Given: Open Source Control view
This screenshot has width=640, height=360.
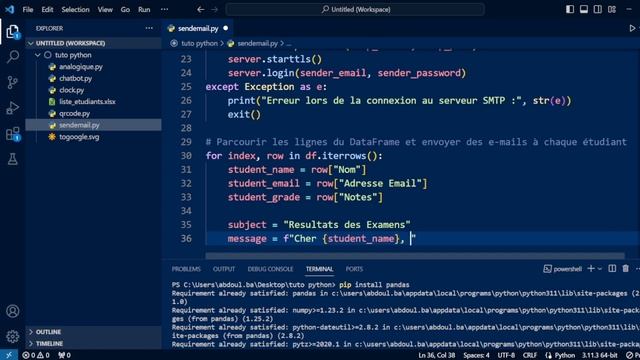Looking at the screenshot, I should (x=13, y=82).
